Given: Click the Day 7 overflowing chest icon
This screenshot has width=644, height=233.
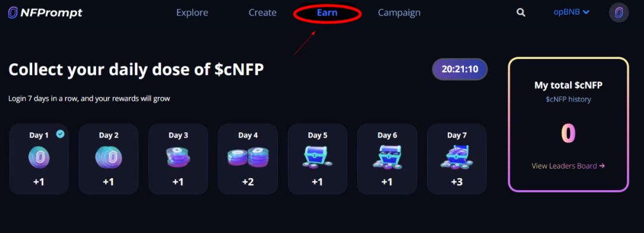Looking at the screenshot, I should click(457, 157).
